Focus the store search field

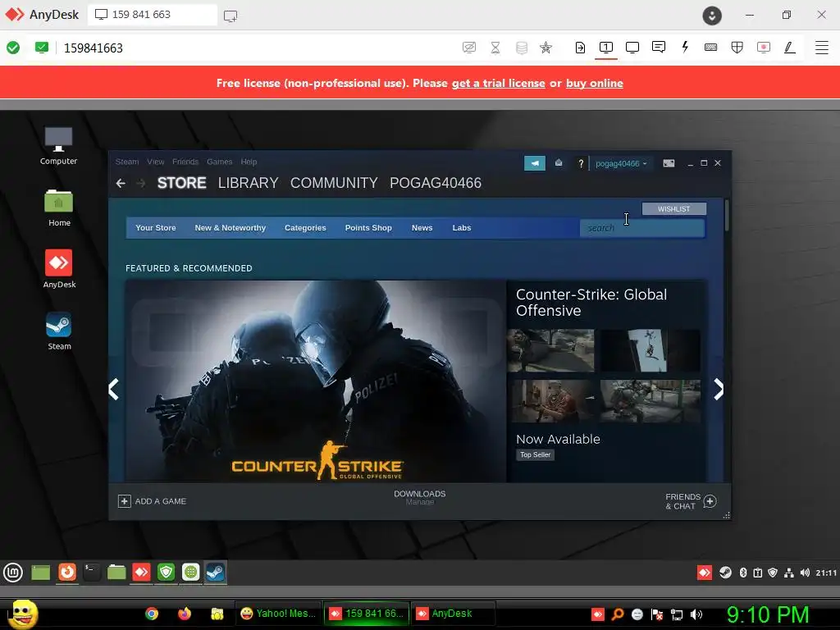click(641, 228)
